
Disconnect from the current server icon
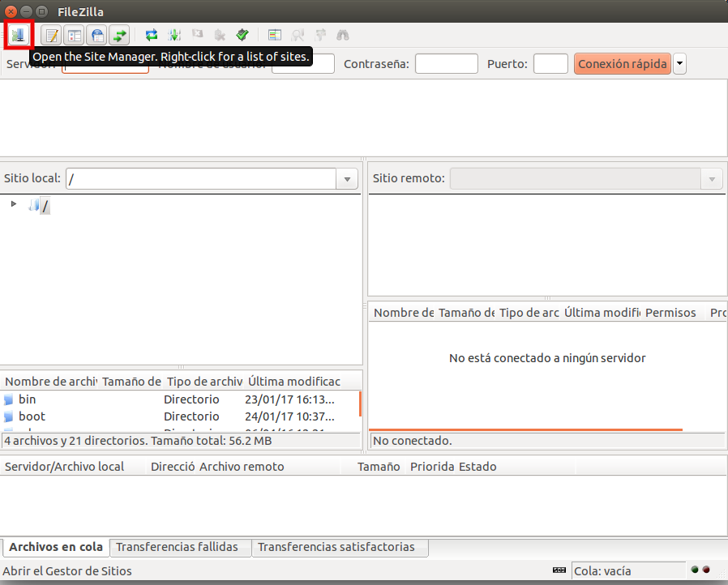coord(220,35)
